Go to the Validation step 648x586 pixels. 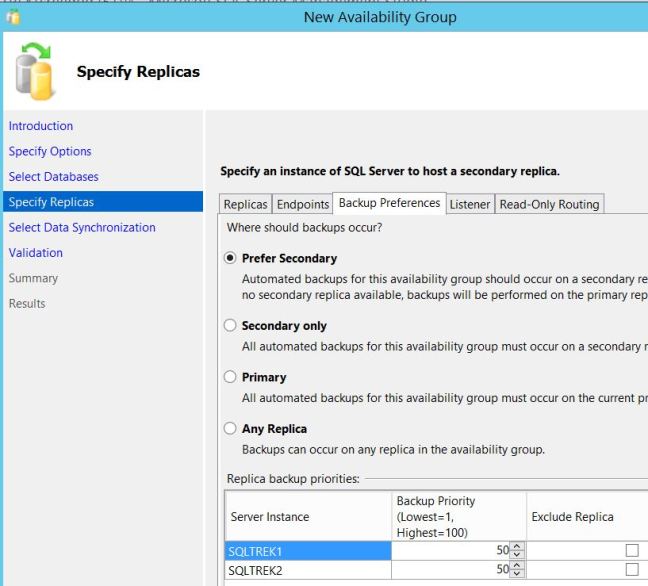(36, 253)
